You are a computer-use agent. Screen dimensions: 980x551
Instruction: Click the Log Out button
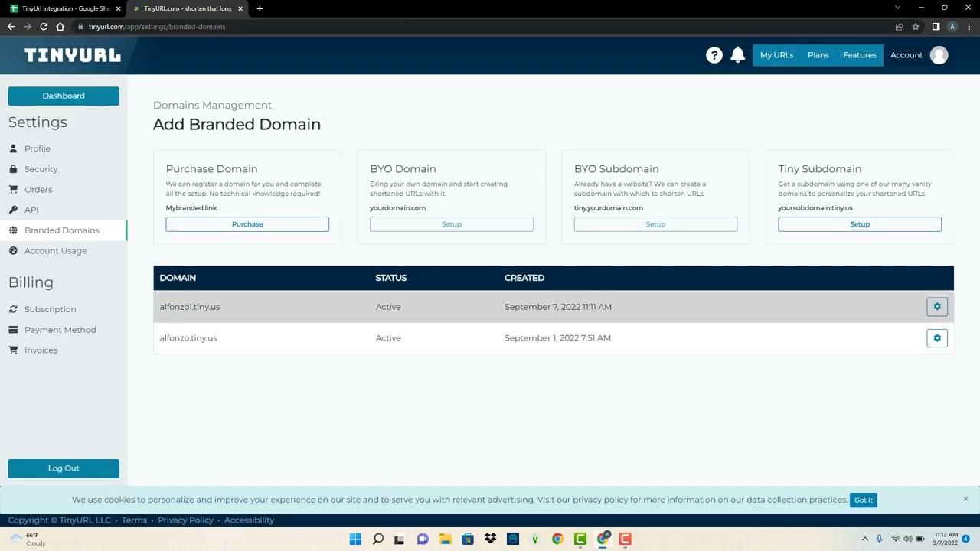[x=64, y=468]
